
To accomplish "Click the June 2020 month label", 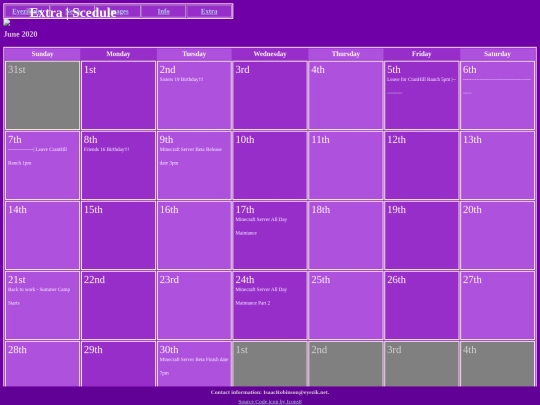I will click(20, 34).
